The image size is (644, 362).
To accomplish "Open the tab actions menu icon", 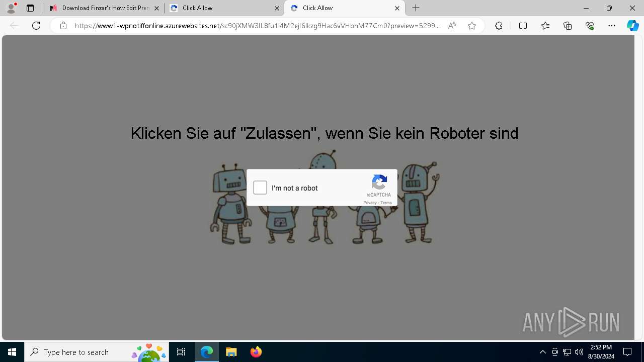I will point(30,8).
